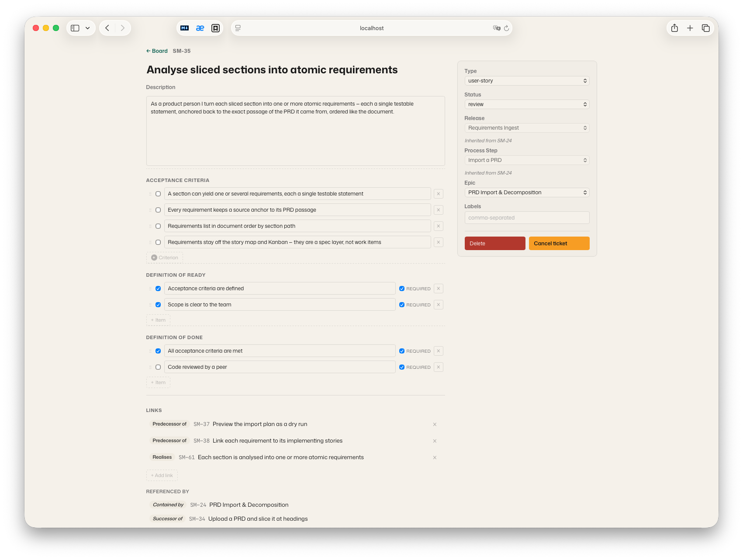Check 'Code reviewed by a peer'
This screenshot has width=743, height=560.
(158, 367)
